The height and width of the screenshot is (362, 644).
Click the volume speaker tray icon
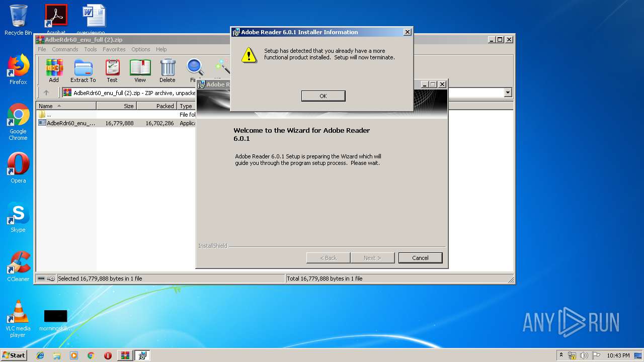(x=584, y=355)
